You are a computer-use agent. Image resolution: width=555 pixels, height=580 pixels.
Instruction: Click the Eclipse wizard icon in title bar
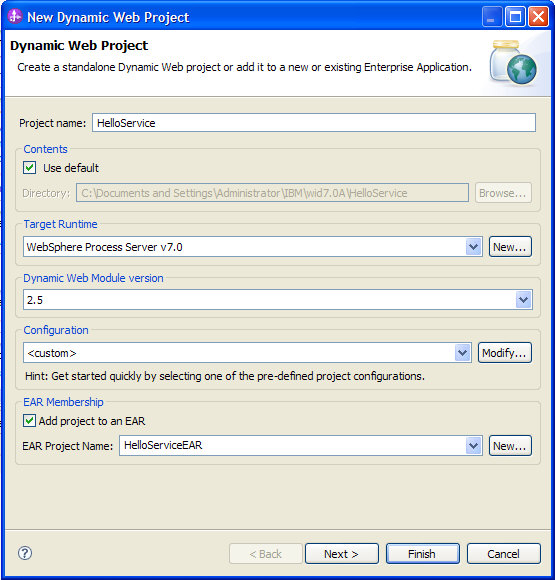pos(15,17)
